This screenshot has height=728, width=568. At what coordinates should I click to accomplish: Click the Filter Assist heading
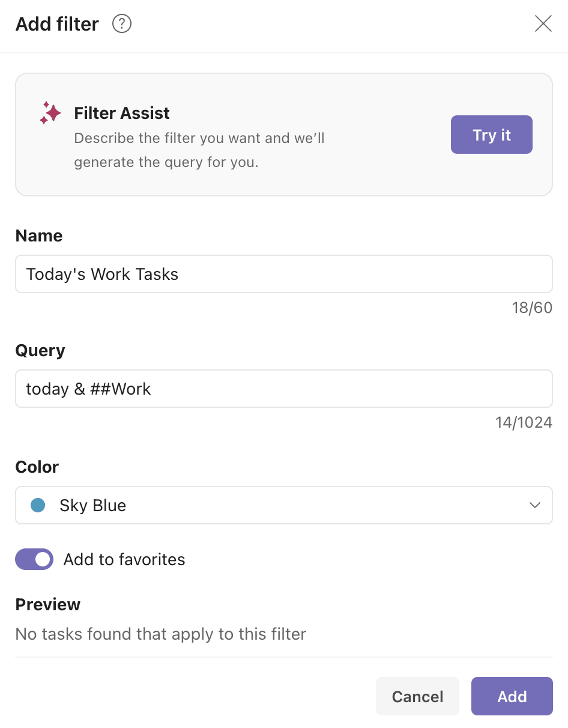pos(122,113)
